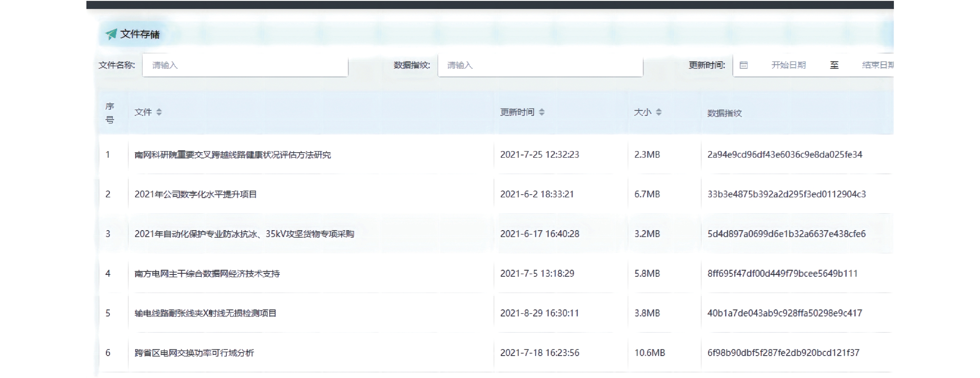
Task: Click row number 5 cell
Action: tap(108, 313)
